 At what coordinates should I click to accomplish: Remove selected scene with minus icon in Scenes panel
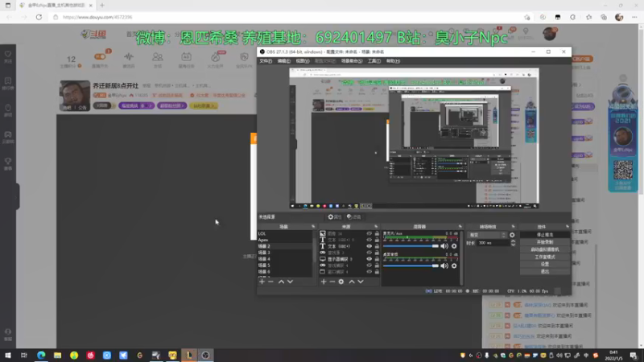coord(270,282)
